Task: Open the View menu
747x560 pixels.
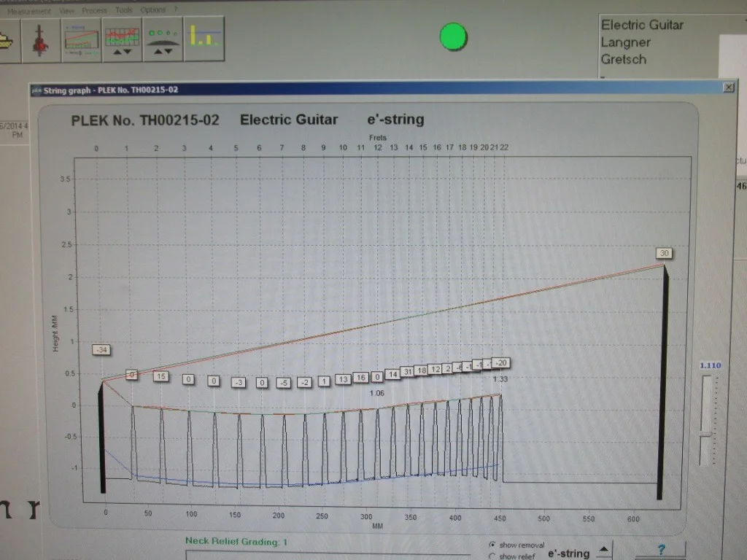Action: [x=66, y=11]
